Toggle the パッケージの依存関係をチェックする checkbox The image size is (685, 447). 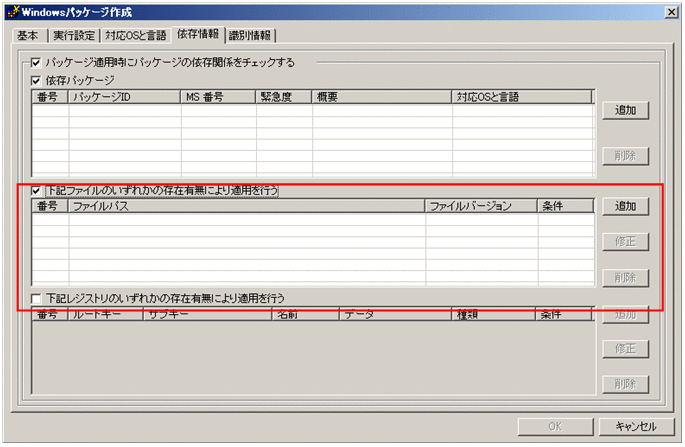(x=37, y=63)
